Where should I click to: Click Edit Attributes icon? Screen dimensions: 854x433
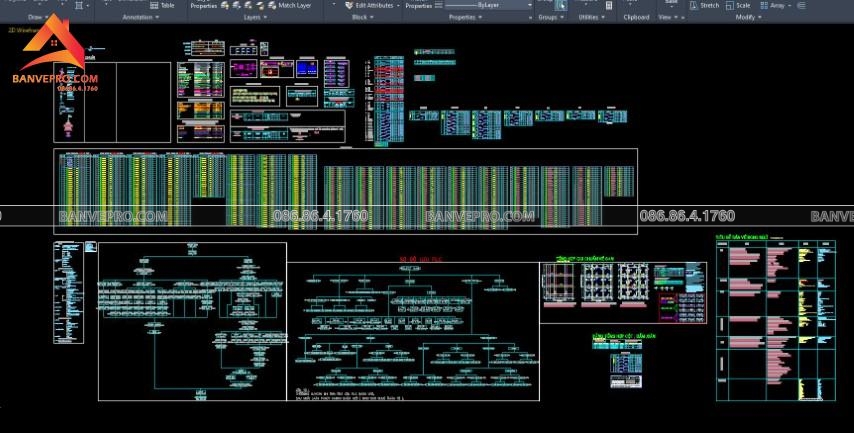[x=349, y=5]
